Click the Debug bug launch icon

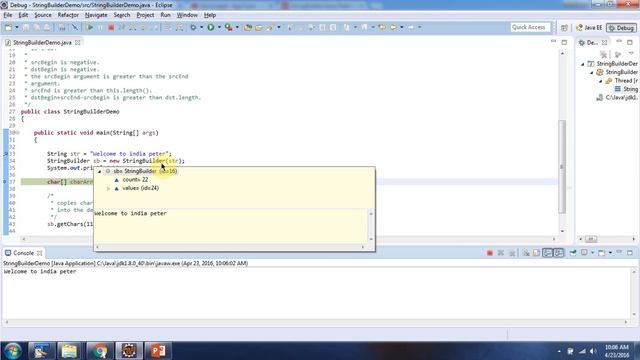(193, 27)
